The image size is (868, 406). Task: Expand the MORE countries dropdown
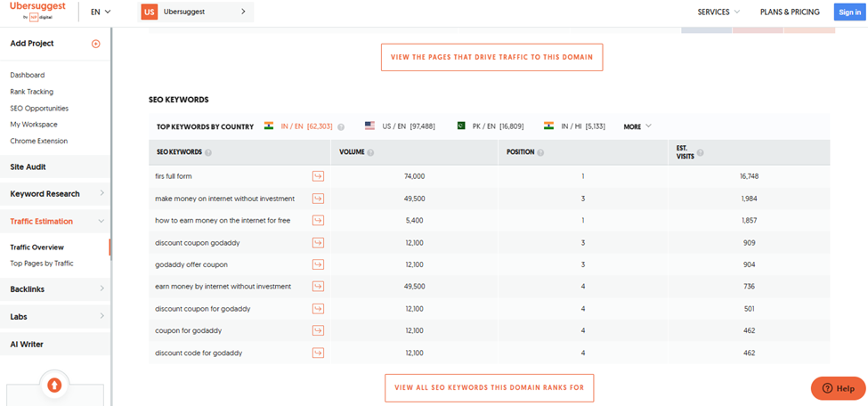point(637,126)
